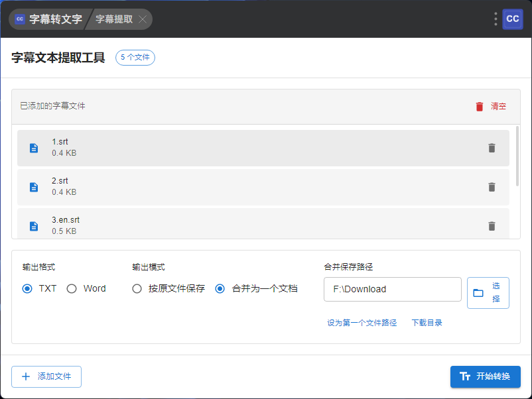
Task: Select TXT output format
Action: (x=27, y=288)
